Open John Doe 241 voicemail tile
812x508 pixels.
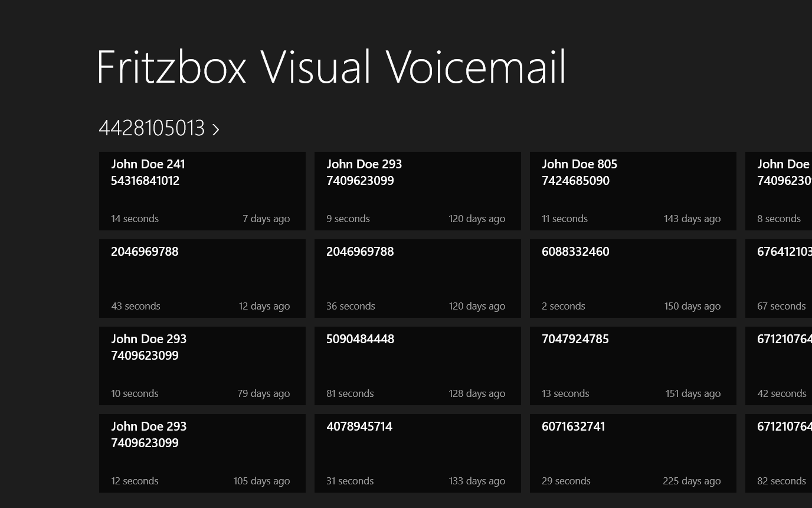click(202, 191)
